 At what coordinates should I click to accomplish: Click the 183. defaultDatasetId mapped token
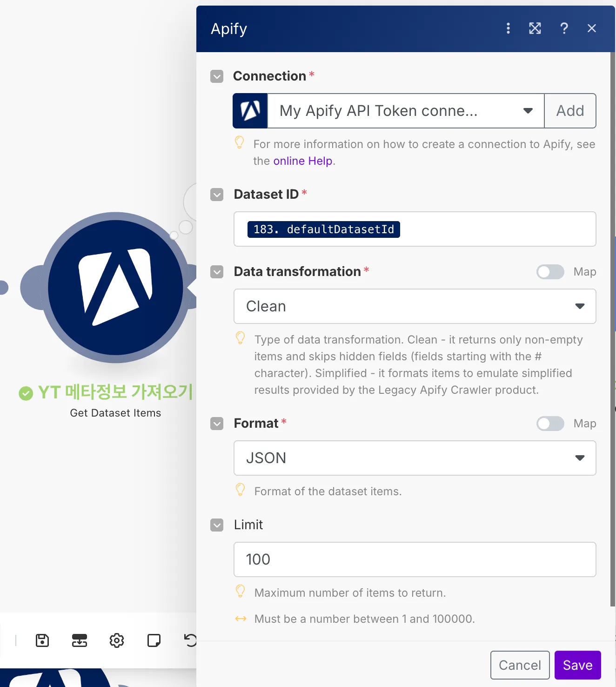[324, 229]
